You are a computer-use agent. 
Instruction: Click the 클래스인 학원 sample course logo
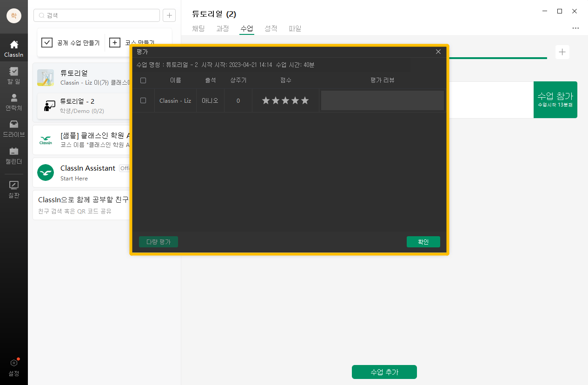click(46, 140)
